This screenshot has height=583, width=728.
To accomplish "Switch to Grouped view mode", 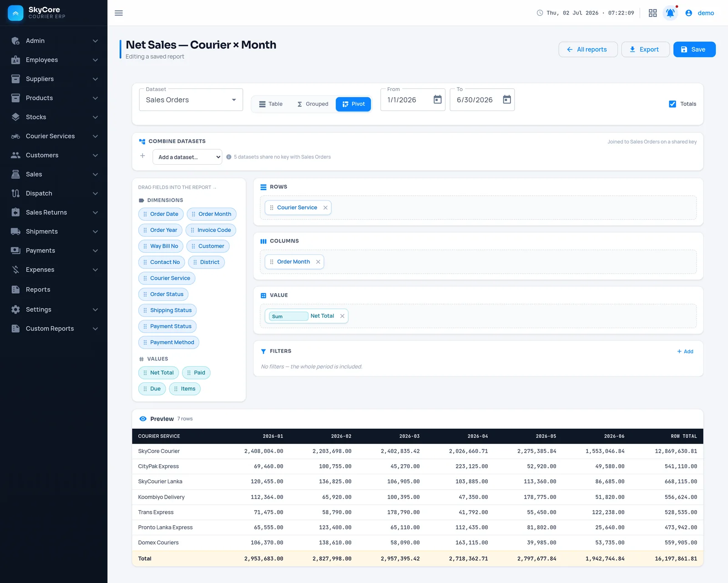I will (x=313, y=104).
